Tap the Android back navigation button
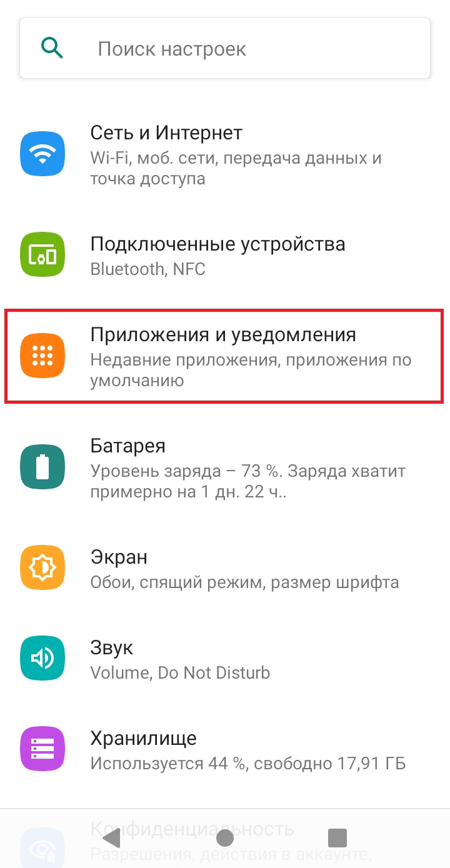 (111, 837)
